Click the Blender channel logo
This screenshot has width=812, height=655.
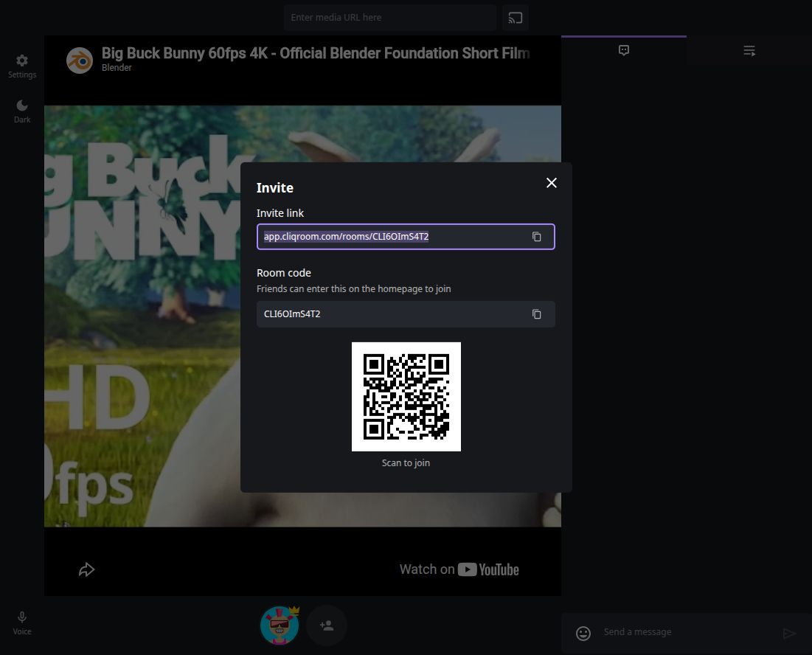79,60
